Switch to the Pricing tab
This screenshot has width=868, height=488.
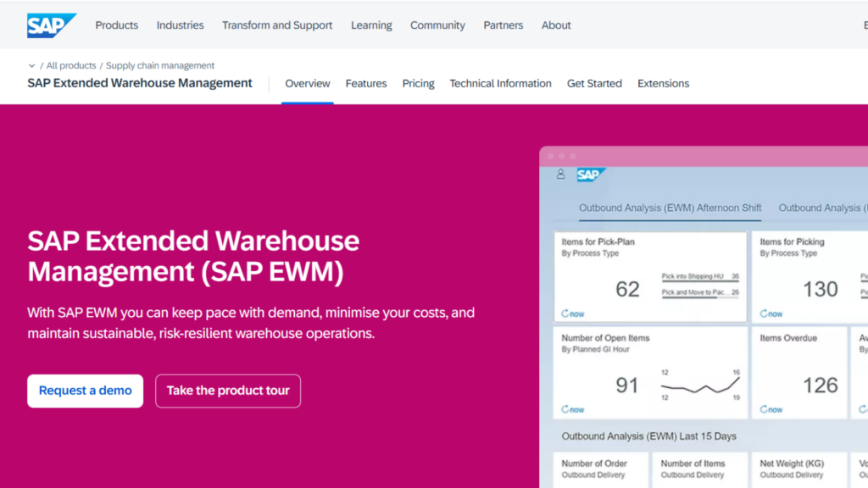click(418, 84)
